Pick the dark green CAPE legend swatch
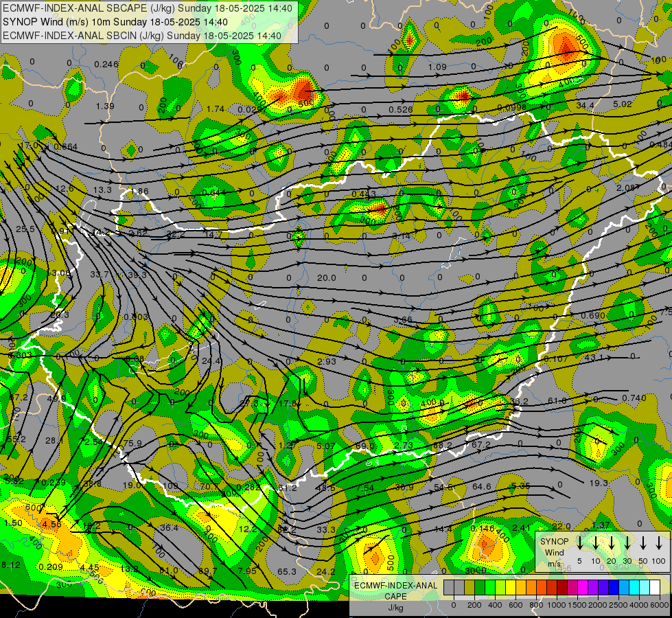Viewport: 672px width, 618px height. click(x=480, y=588)
